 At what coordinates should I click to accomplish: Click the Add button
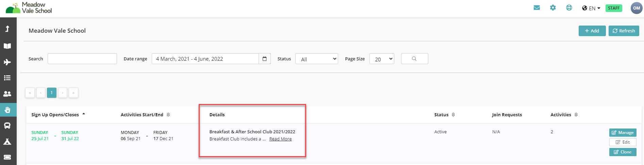point(592,31)
